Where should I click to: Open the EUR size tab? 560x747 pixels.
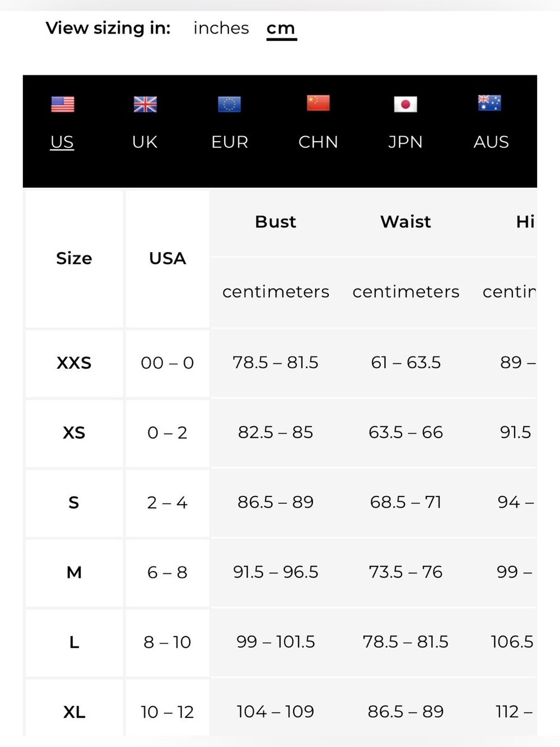(x=230, y=142)
